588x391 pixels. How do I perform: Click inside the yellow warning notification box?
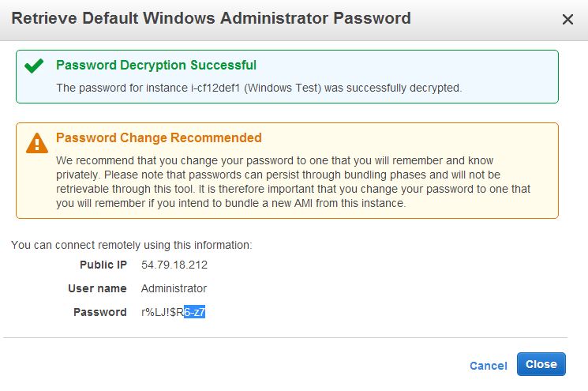tap(287, 171)
